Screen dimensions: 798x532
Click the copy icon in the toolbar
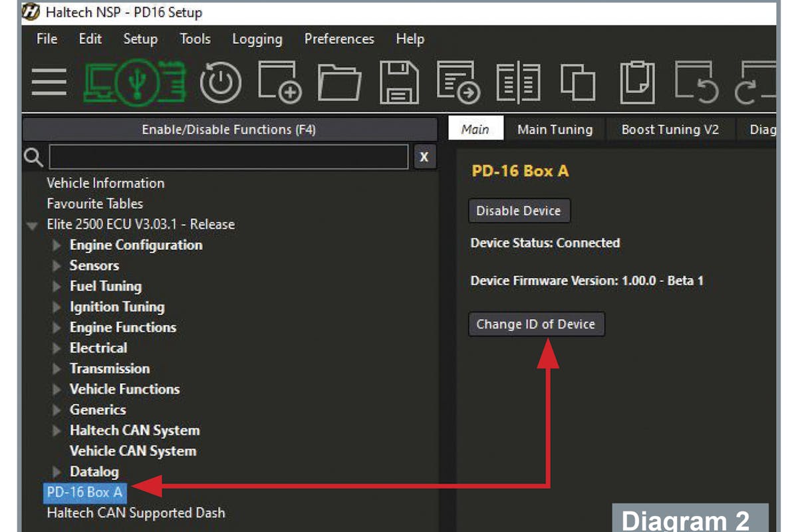tap(577, 84)
